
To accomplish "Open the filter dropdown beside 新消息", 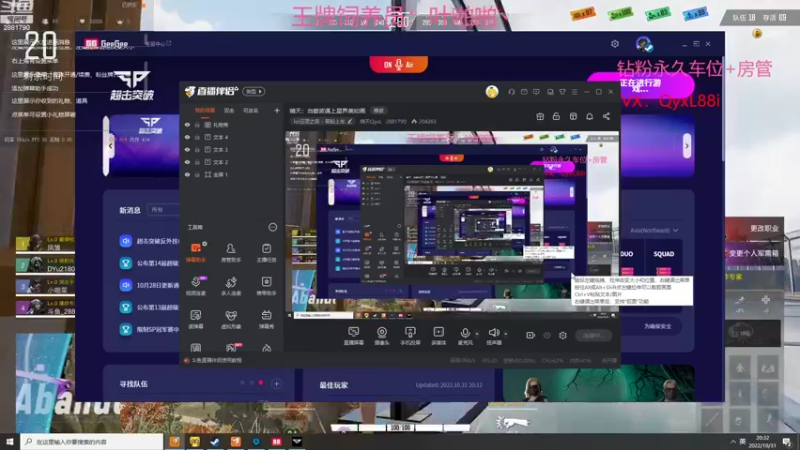I will click(x=163, y=210).
